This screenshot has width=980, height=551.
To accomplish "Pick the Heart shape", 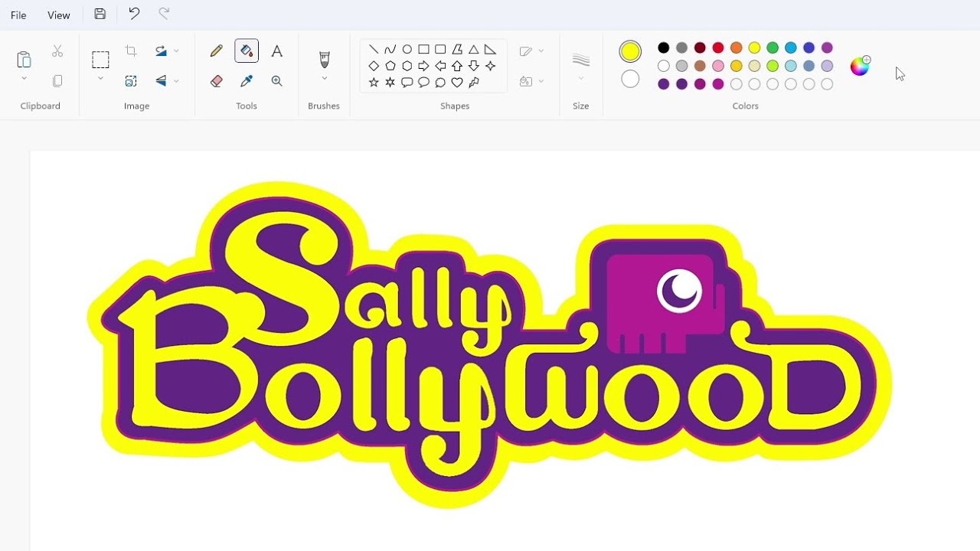I will tap(457, 83).
